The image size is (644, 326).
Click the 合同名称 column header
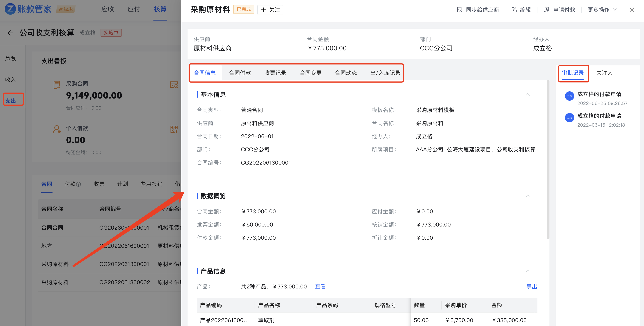point(52,209)
